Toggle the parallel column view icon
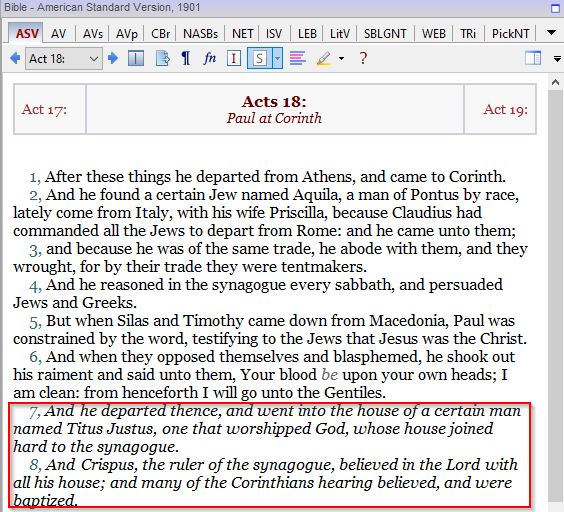 coord(136,58)
